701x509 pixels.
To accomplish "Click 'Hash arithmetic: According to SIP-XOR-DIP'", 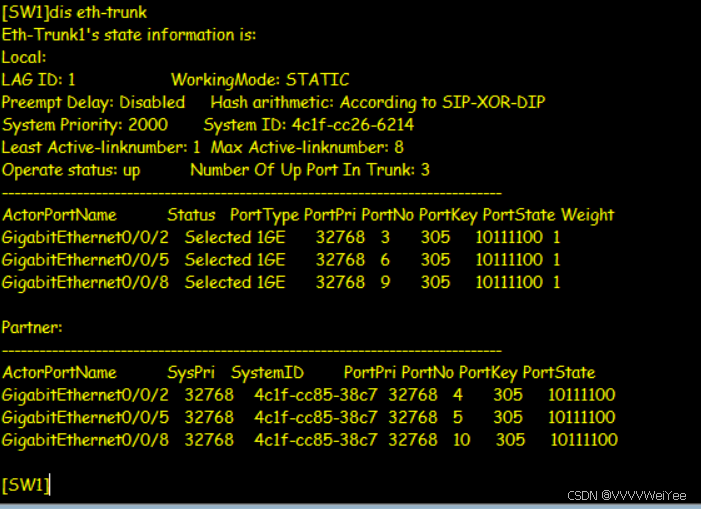I will click(378, 102).
